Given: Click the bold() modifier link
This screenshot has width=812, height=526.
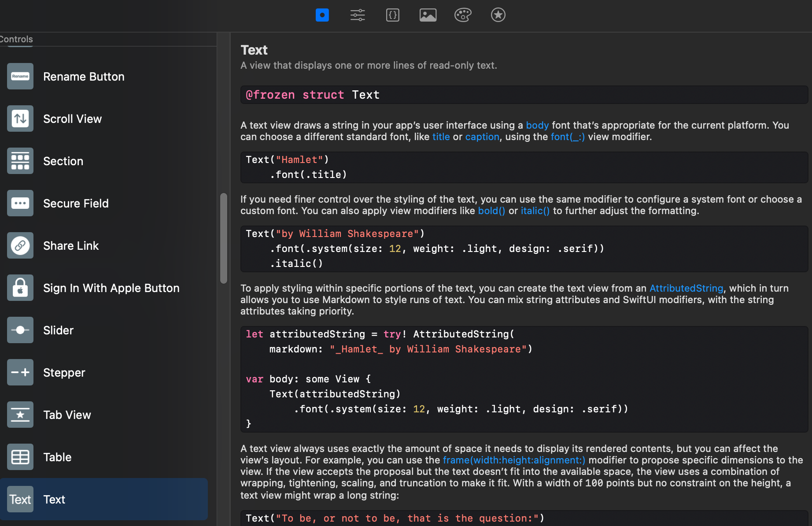Looking at the screenshot, I should [491, 211].
